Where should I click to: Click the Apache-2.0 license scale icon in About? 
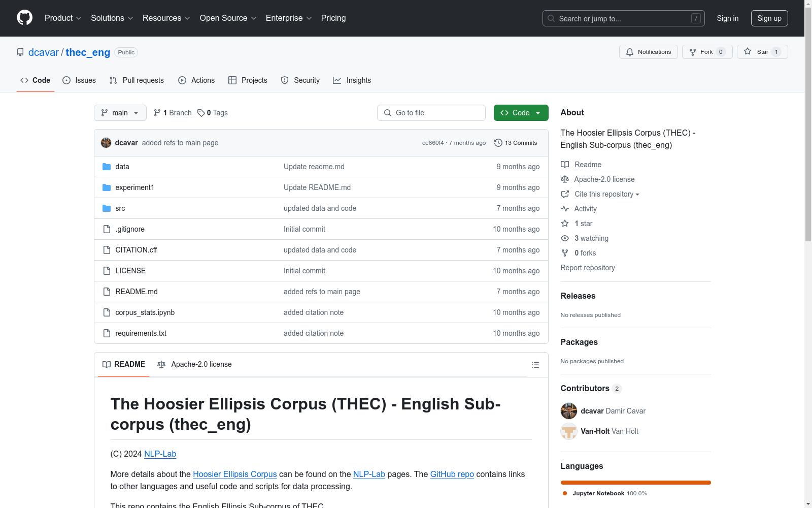coord(565,179)
